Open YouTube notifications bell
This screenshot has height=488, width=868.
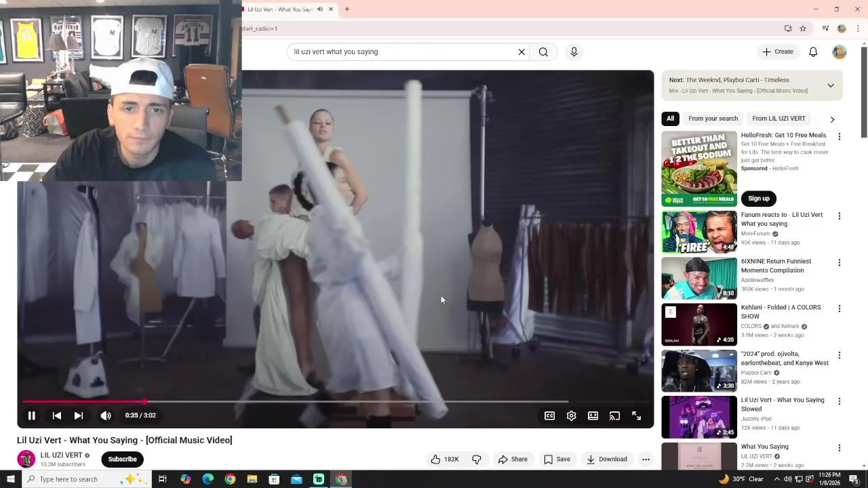pos(813,52)
